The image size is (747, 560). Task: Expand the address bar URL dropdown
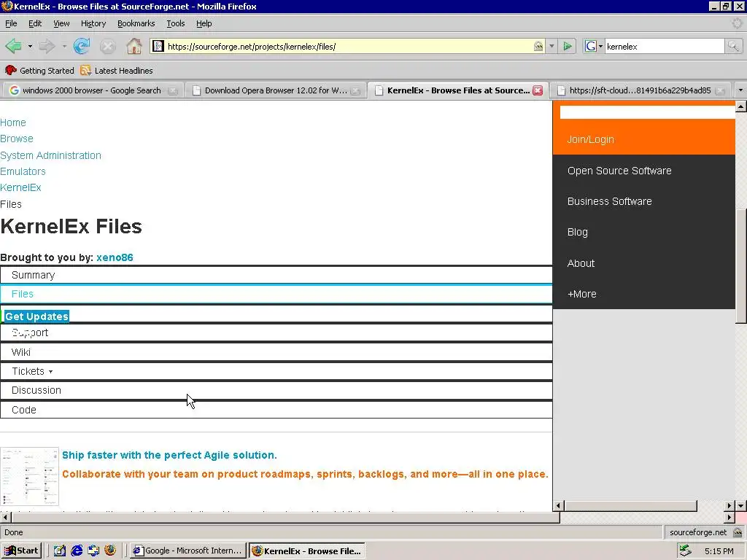[x=551, y=46]
